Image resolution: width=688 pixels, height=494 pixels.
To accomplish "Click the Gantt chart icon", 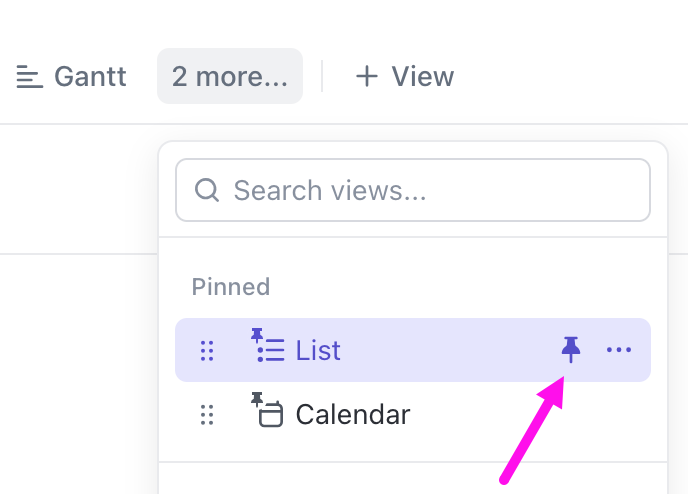I will (29, 77).
